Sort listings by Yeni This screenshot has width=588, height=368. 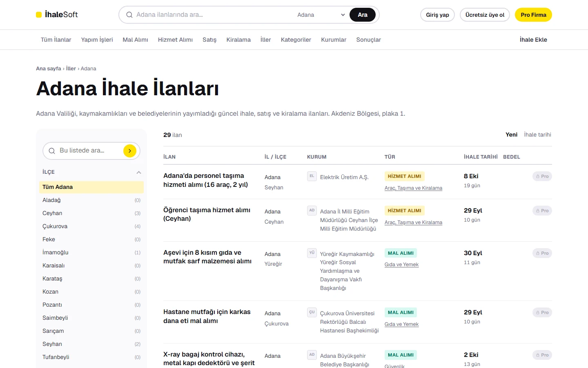coord(511,135)
